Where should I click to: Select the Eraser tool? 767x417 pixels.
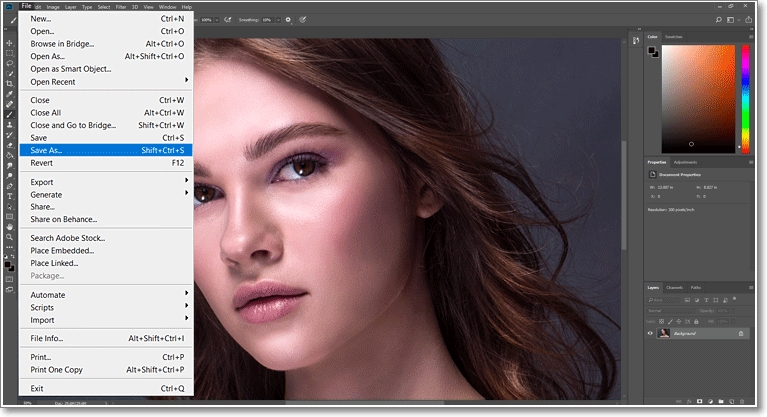[9, 145]
